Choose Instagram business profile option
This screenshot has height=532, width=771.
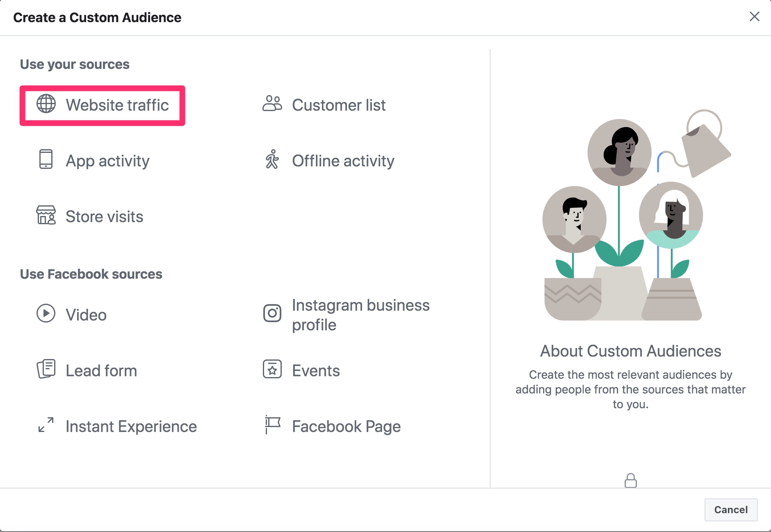click(361, 315)
